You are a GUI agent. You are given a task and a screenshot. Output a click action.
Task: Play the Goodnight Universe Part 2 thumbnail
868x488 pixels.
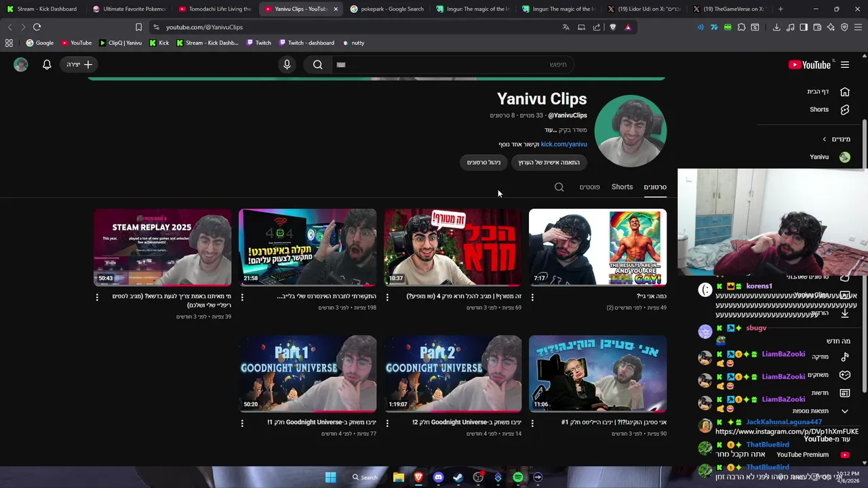453,373
